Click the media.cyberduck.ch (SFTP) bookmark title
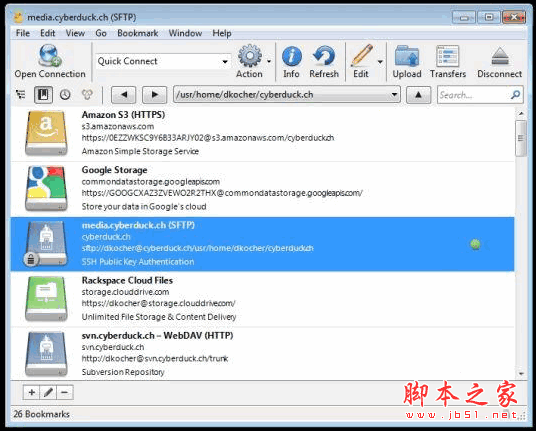Viewport: 536px width, 431px height. (138, 225)
